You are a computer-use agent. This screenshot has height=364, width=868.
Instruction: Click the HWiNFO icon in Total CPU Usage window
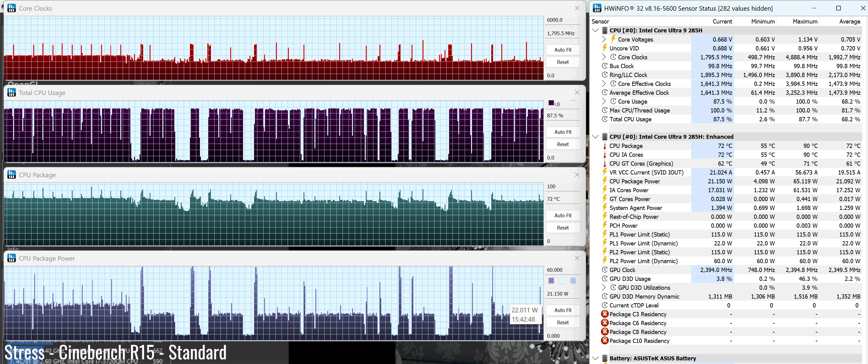pos(12,92)
